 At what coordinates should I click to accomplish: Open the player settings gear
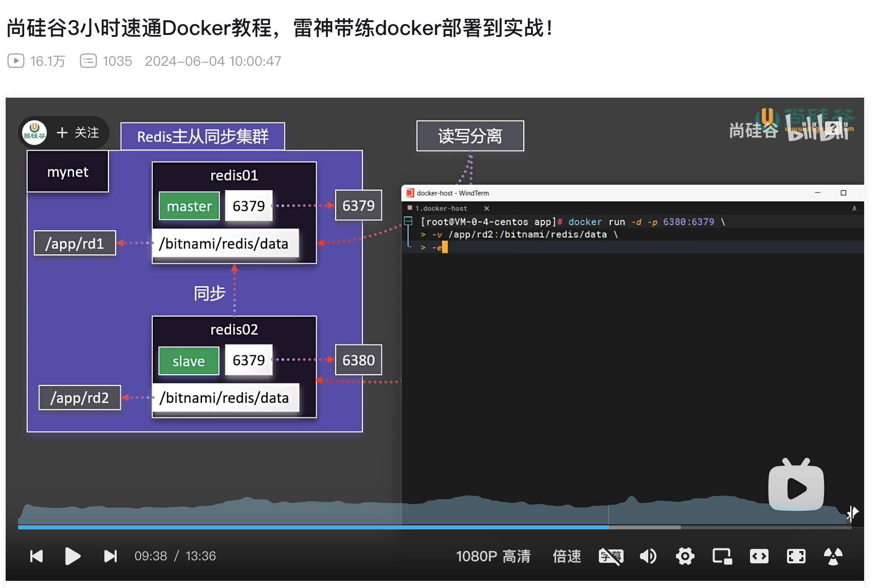pyautogui.click(x=685, y=556)
